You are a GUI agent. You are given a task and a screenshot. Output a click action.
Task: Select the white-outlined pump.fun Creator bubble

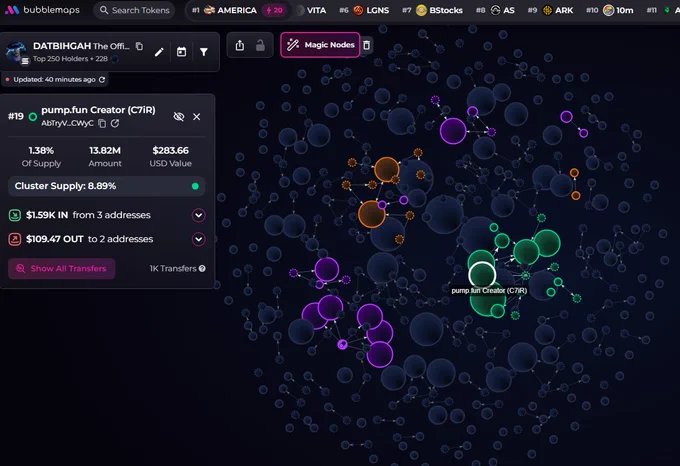coord(482,275)
